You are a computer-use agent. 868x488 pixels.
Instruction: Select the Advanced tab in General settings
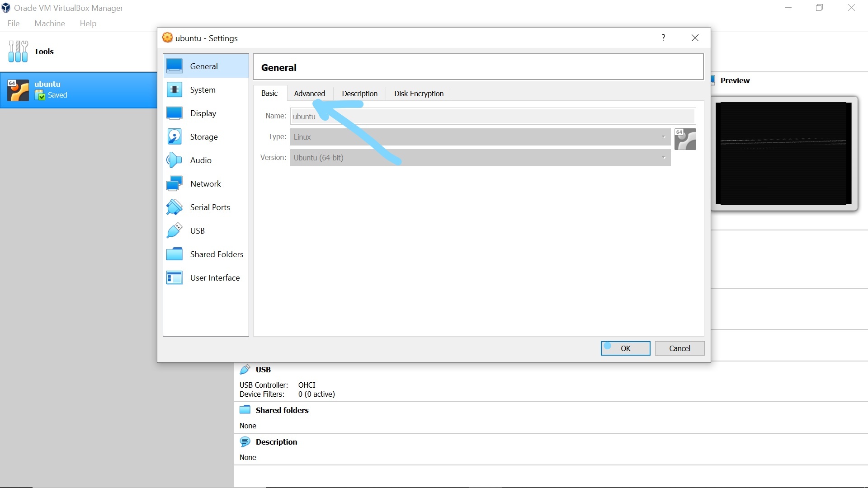tap(309, 94)
